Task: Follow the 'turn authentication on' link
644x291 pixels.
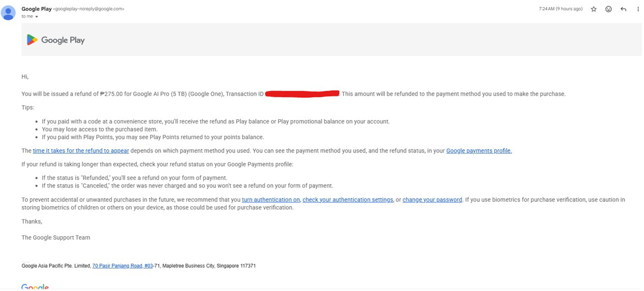Action: click(270, 200)
